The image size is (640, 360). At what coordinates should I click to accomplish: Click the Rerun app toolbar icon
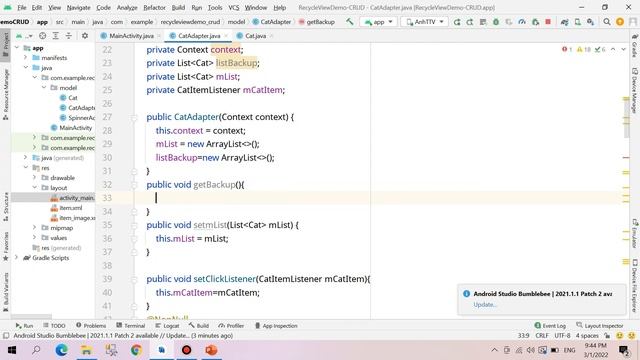pos(457,22)
